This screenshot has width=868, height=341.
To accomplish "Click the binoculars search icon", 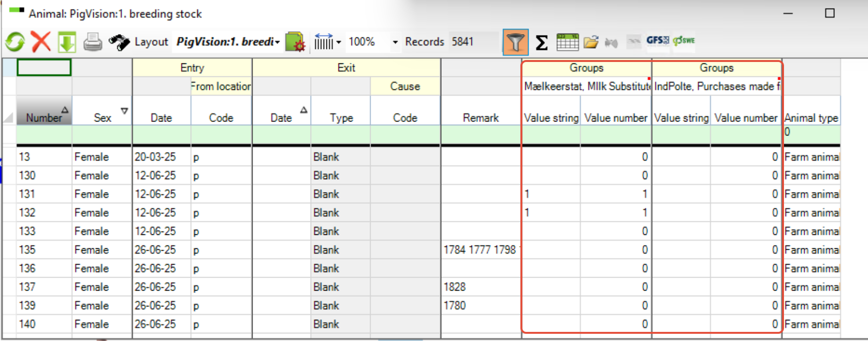I will point(119,42).
